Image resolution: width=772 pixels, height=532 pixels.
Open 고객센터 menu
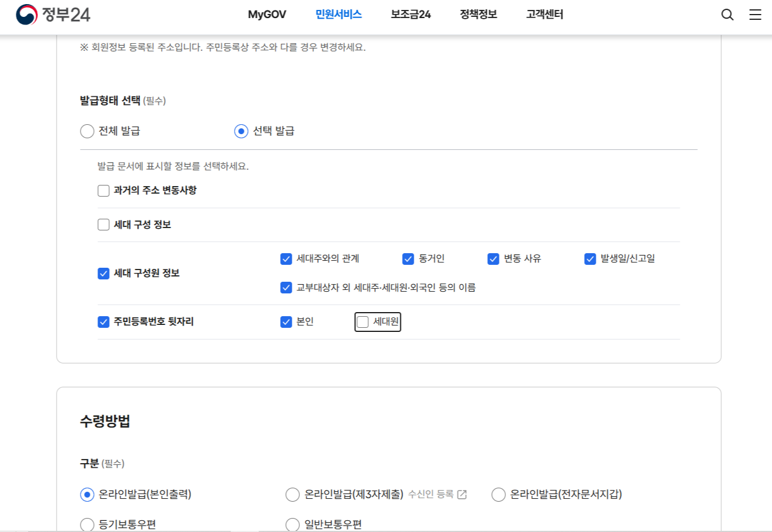(x=544, y=15)
